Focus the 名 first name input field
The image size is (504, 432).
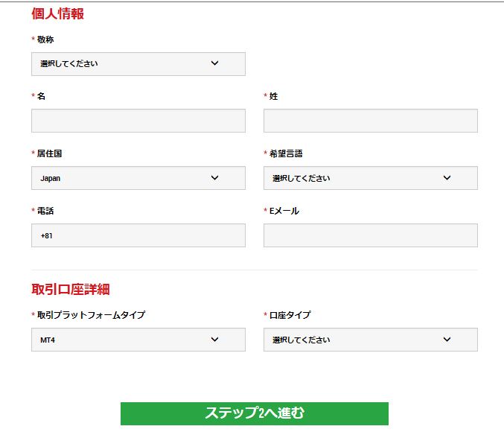[x=138, y=121]
